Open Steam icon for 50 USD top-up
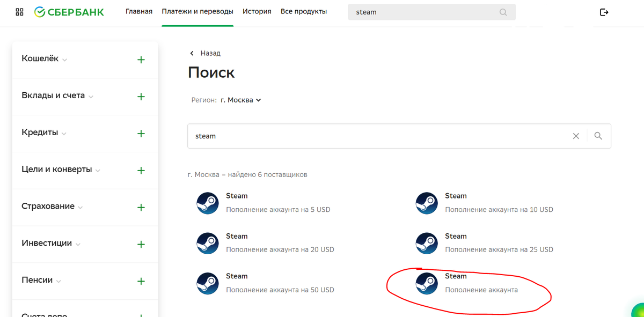Image resolution: width=644 pixels, height=317 pixels. 207,284
